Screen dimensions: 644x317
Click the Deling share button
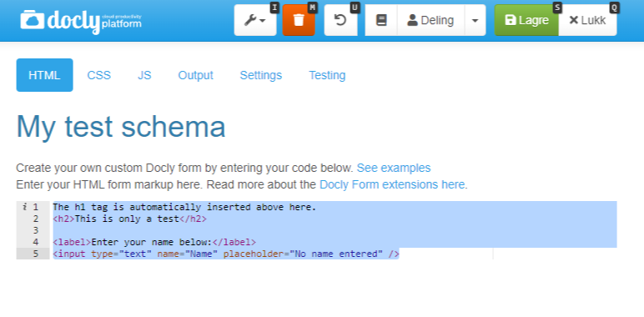tap(430, 20)
